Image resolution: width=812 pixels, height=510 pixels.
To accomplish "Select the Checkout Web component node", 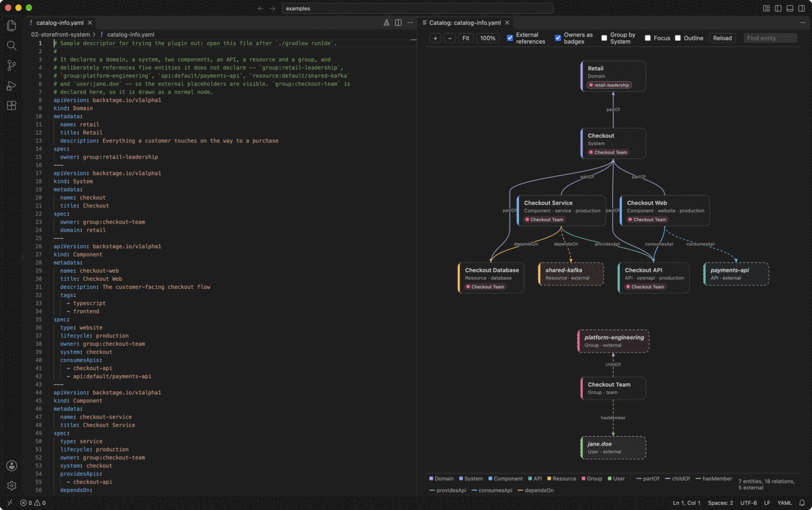I will tap(665, 211).
